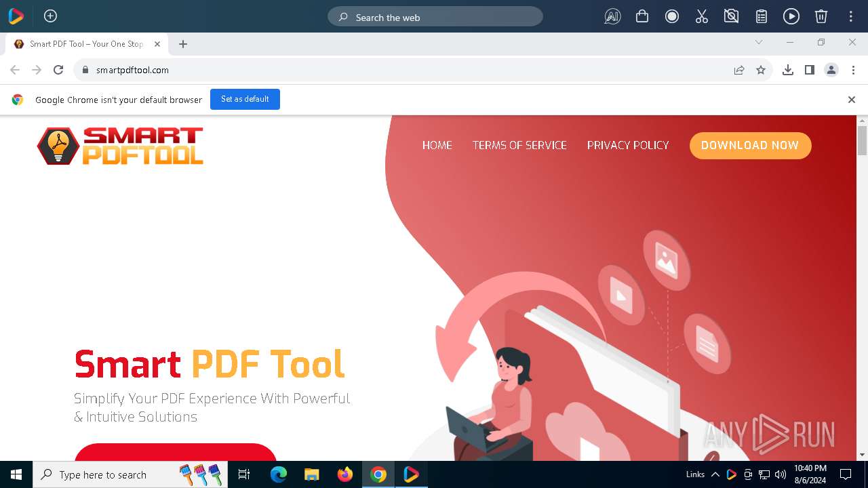The width and height of the screenshot is (868, 488).
Task: Launch Microsoft Edge from taskbar
Action: click(279, 474)
